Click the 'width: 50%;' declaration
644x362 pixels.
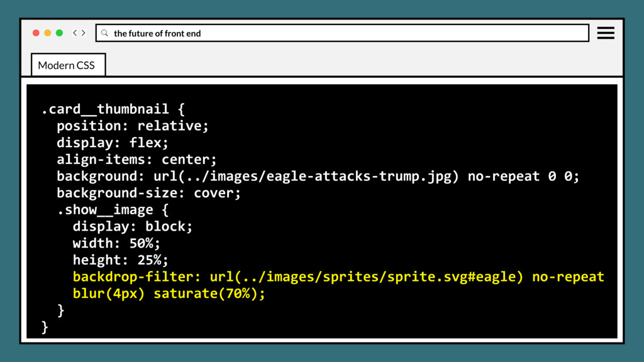[116, 243]
